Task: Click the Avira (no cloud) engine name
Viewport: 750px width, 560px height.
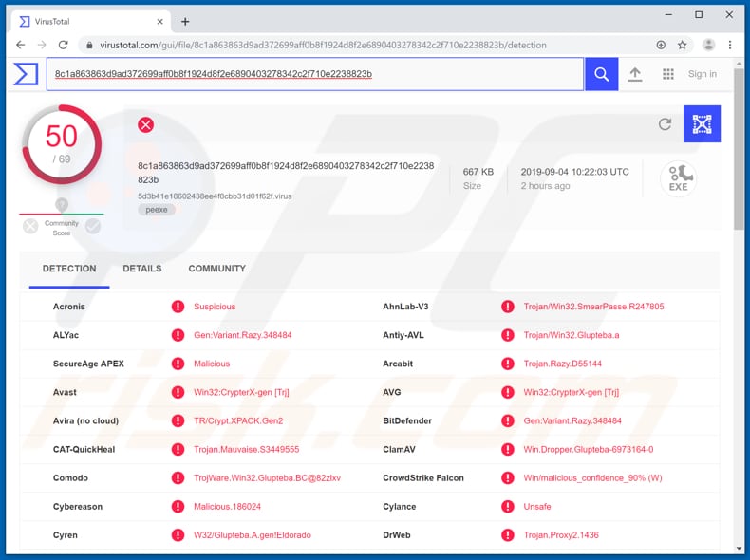Action: (x=85, y=420)
